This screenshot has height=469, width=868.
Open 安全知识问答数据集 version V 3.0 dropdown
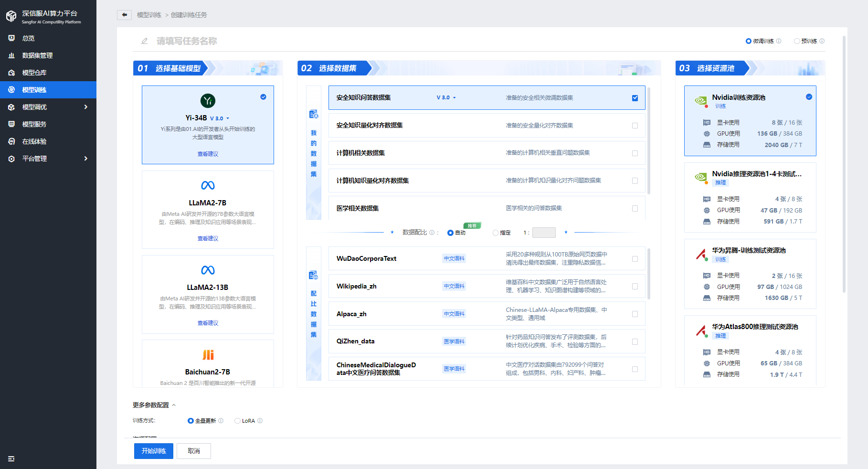[446, 97]
